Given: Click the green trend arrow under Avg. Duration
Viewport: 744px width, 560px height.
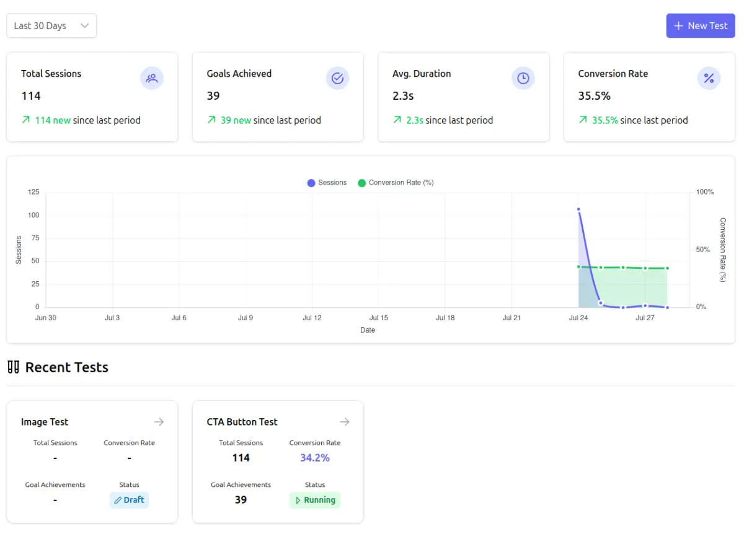Looking at the screenshot, I should tap(397, 120).
